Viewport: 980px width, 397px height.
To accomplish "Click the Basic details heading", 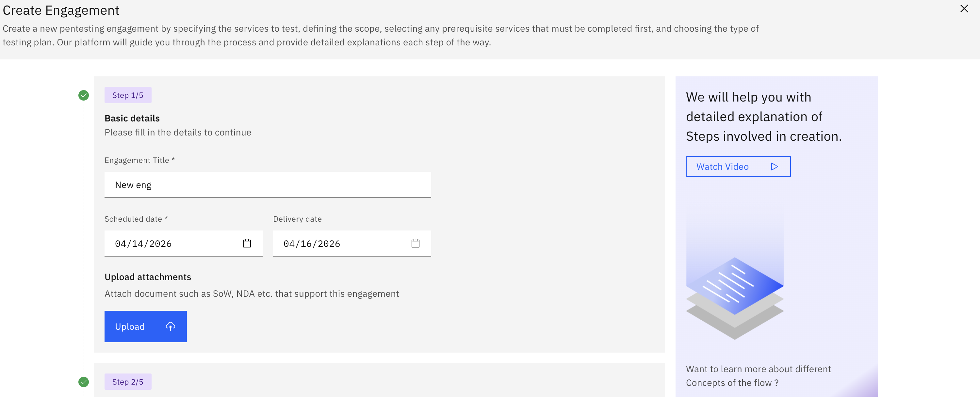I will (132, 118).
